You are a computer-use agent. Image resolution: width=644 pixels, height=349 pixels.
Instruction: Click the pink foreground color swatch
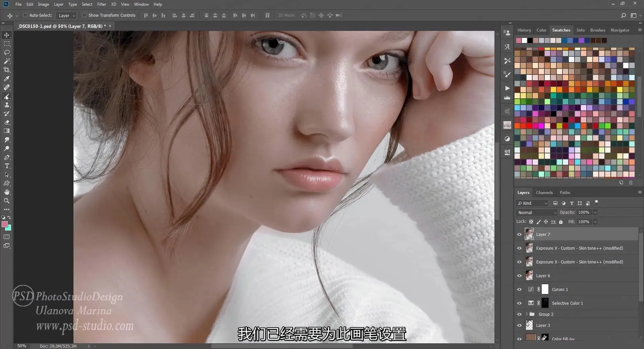coord(5,224)
